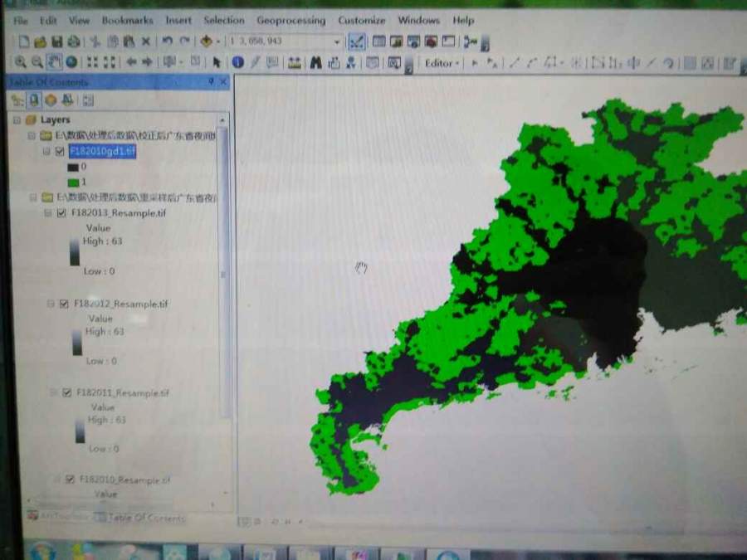The height and width of the screenshot is (560, 747).
Task: Collapse the F182011_Resample.tif layer legend
Action: click(54, 393)
